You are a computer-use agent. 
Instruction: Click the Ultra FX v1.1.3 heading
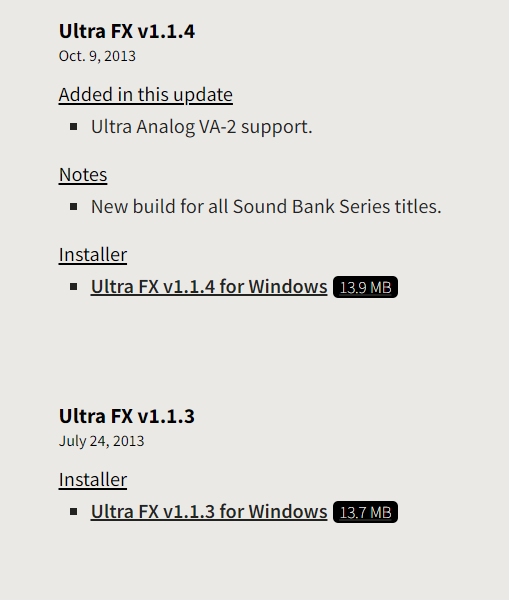tap(127, 416)
